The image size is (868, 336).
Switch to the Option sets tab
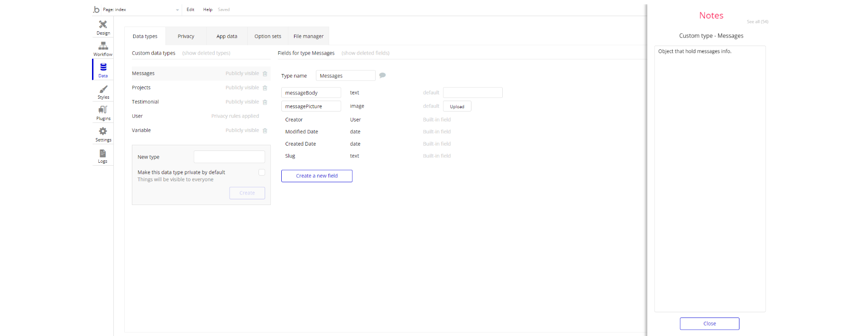pyautogui.click(x=268, y=36)
